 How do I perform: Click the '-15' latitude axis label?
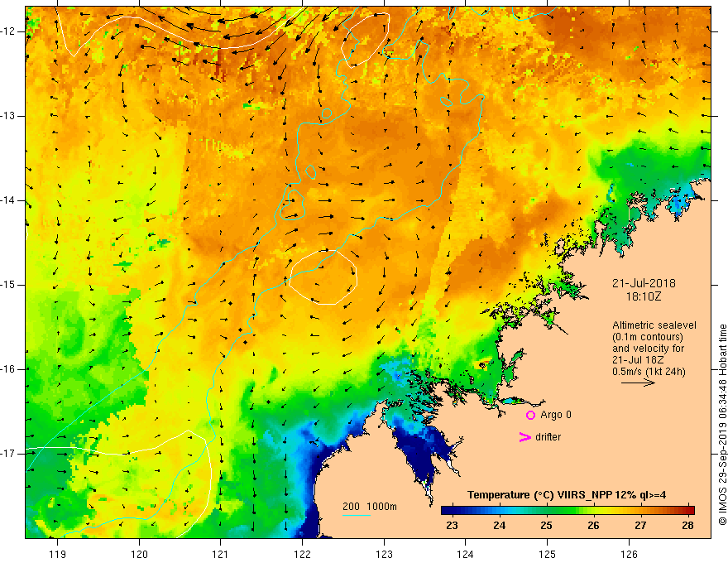[x=8, y=285]
